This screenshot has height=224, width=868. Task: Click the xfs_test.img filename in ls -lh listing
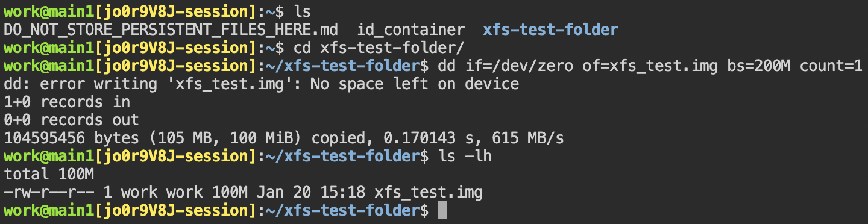pyautogui.click(x=428, y=193)
